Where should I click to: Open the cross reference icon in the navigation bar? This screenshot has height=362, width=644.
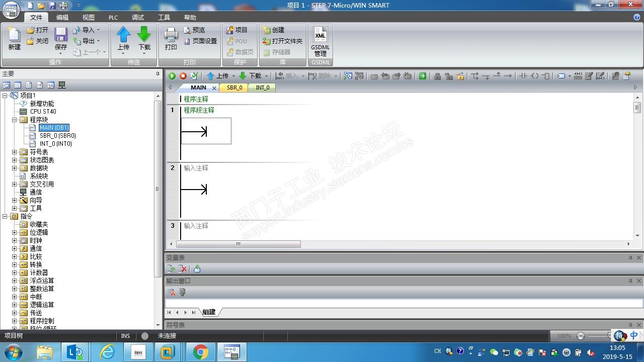[51, 85]
